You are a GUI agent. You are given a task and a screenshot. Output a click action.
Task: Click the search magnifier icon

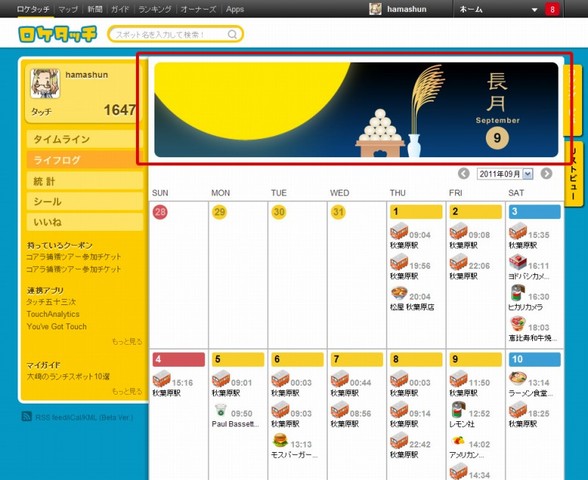tap(232, 34)
